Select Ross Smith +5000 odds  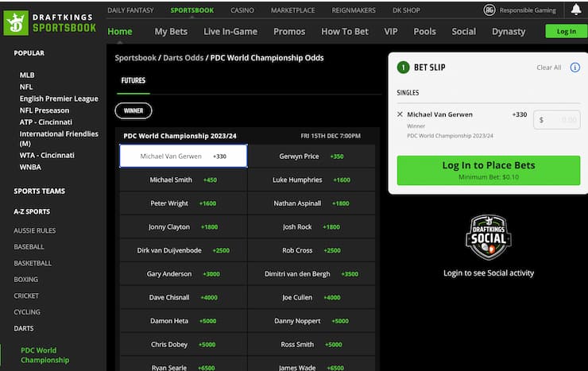(311, 345)
